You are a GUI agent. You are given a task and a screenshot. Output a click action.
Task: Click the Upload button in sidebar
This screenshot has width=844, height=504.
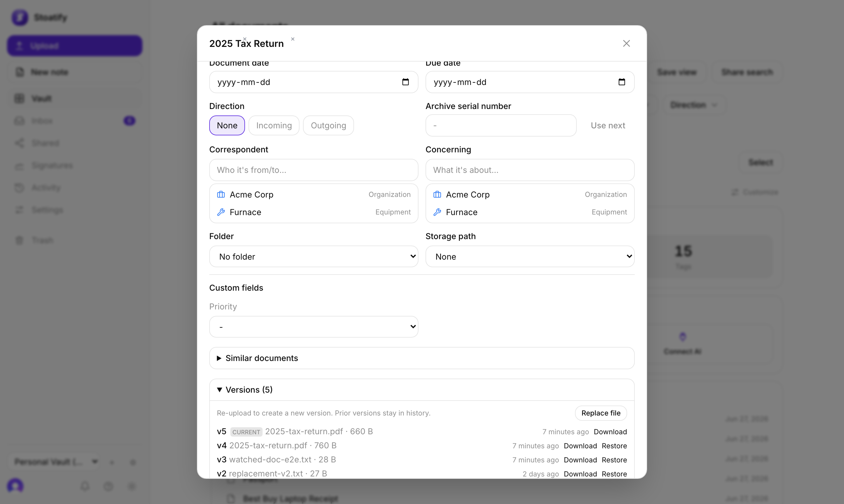(x=75, y=45)
